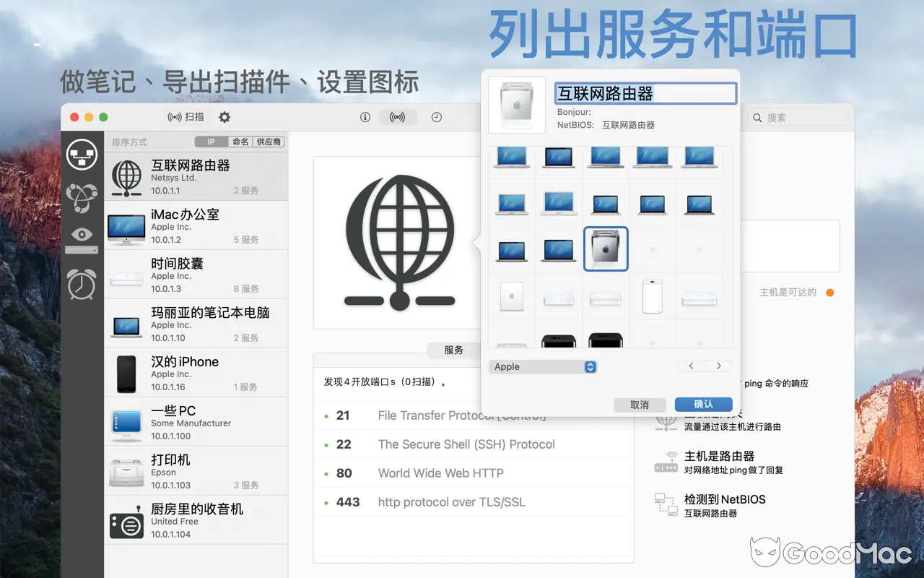Switch to the 服务 tab
Image resolution: width=924 pixels, height=578 pixels.
[453, 350]
